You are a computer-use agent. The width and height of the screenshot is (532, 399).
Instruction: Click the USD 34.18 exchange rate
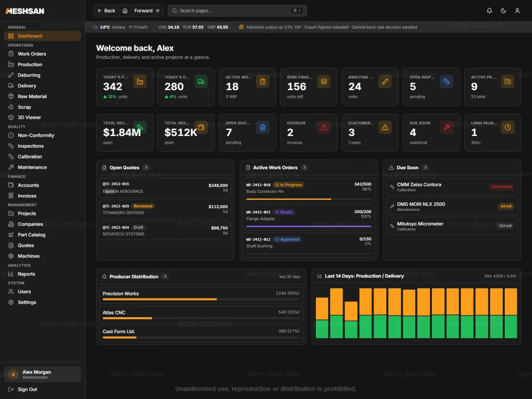169,27
